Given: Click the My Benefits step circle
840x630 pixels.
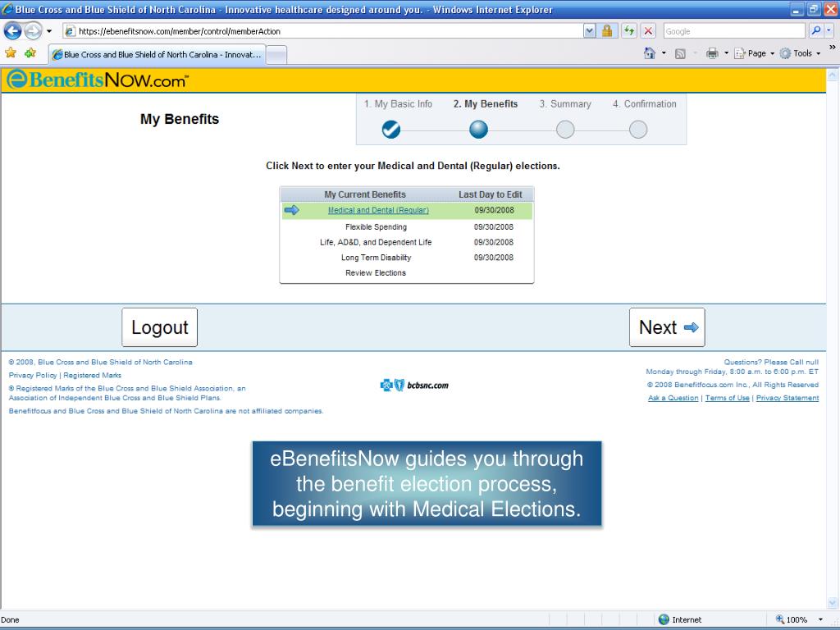Looking at the screenshot, I should click(x=478, y=130).
